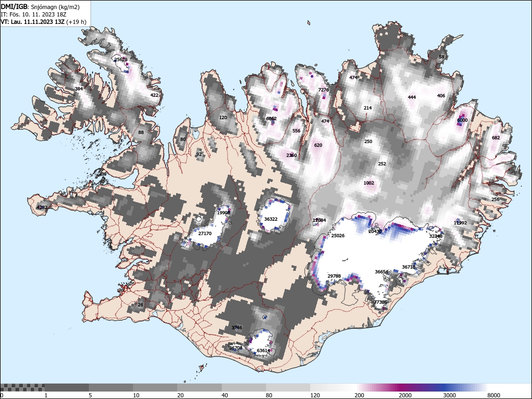Click snow value 88
Screen dimensions: 532x399
click(x=141, y=132)
